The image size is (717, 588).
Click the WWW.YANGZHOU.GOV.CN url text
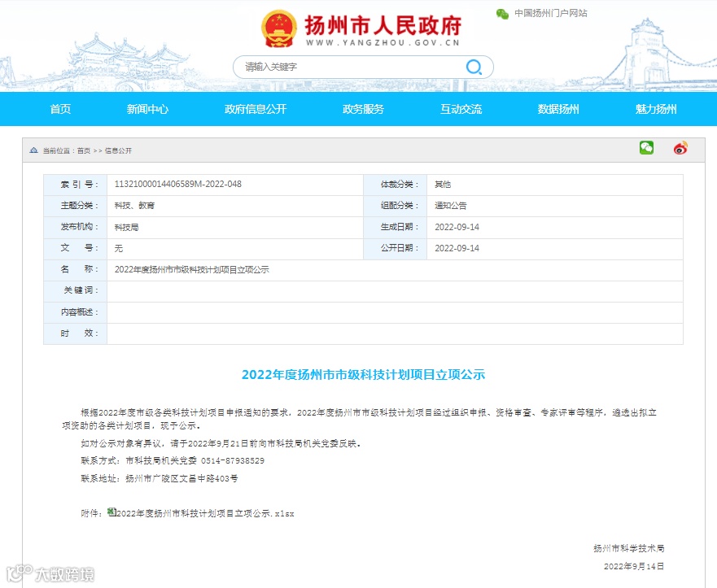(x=383, y=42)
